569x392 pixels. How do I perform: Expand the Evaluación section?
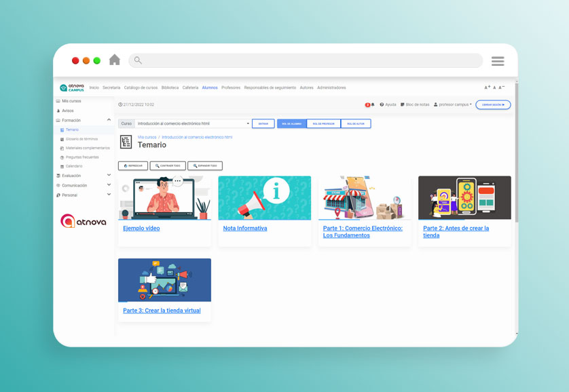coord(84,176)
